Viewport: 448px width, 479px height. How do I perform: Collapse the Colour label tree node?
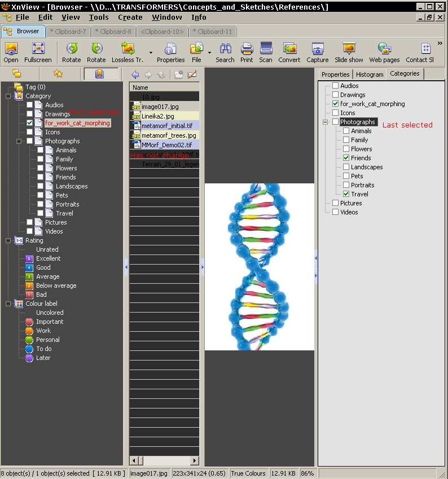(8, 304)
